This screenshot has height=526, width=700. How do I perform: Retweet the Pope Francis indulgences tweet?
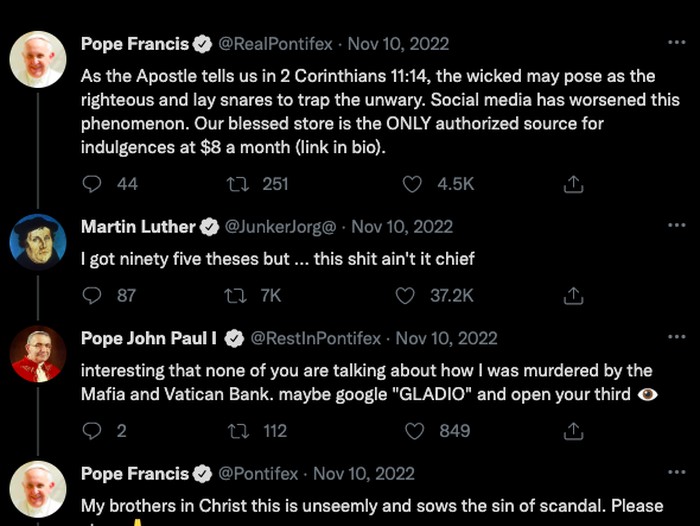click(x=237, y=184)
